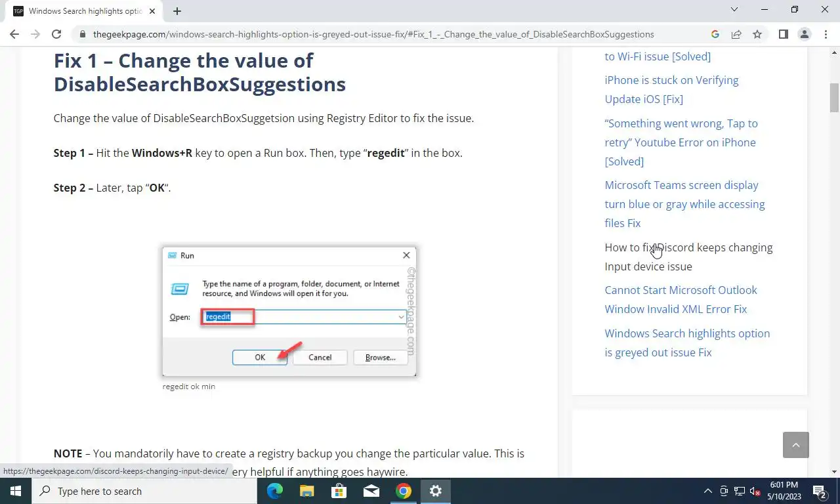
Task: Close the Windows Search highlights tab
Action: [153, 10]
